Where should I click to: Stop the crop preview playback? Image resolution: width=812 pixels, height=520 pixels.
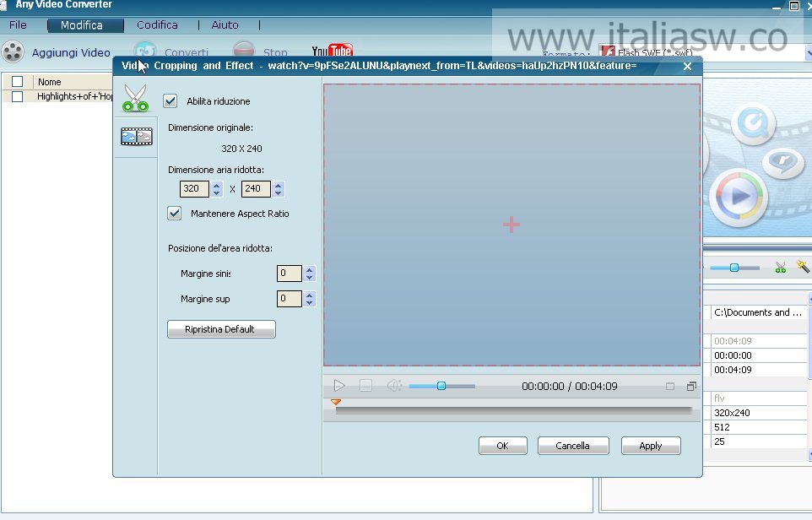(x=365, y=385)
